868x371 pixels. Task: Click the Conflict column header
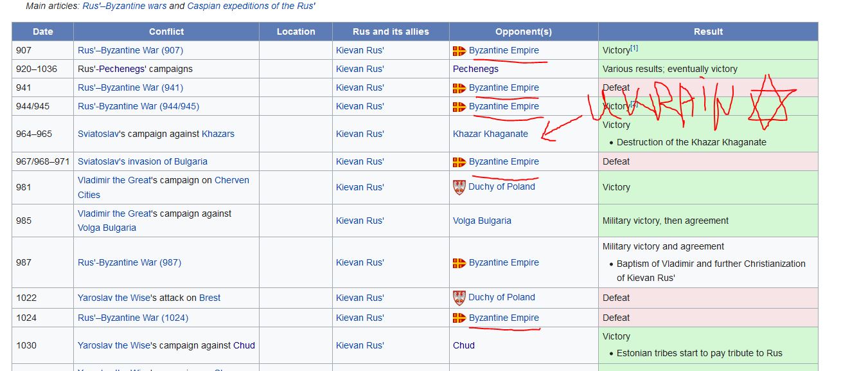point(166,32)
